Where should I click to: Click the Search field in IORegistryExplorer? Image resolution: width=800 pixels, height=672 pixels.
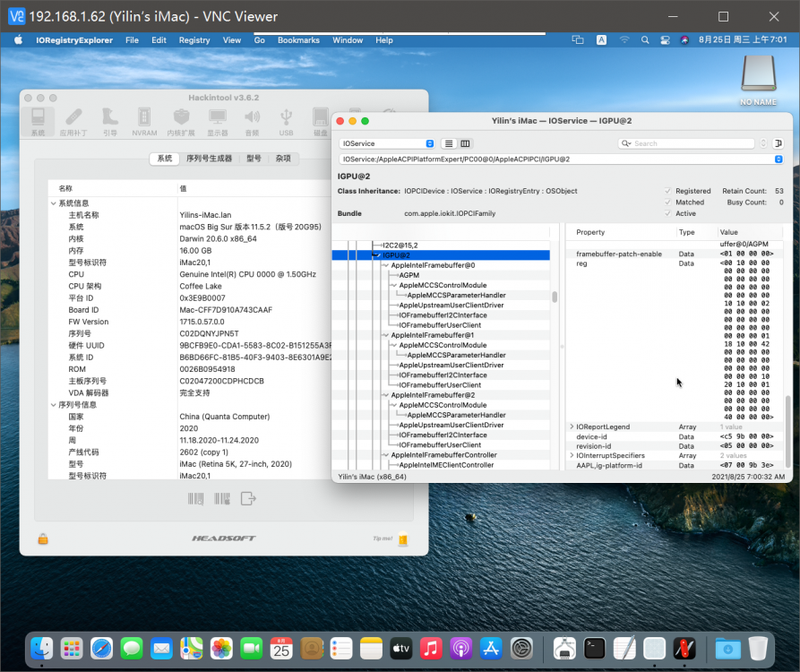pos(686,143)
